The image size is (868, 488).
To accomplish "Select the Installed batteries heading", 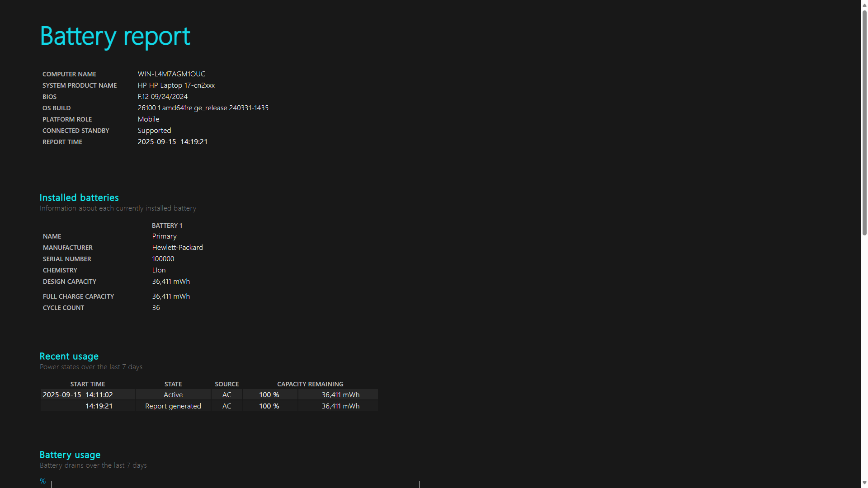I will pos(79,197).
